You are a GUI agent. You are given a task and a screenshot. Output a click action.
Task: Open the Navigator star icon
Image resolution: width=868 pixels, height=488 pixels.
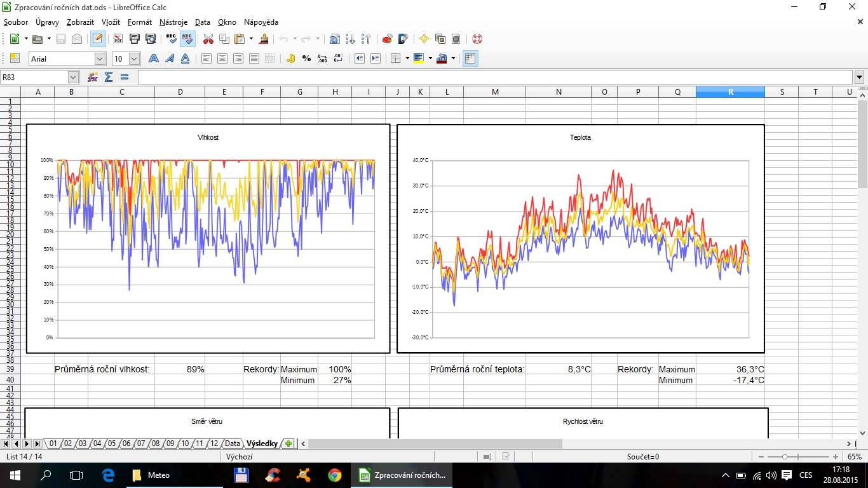424,39
